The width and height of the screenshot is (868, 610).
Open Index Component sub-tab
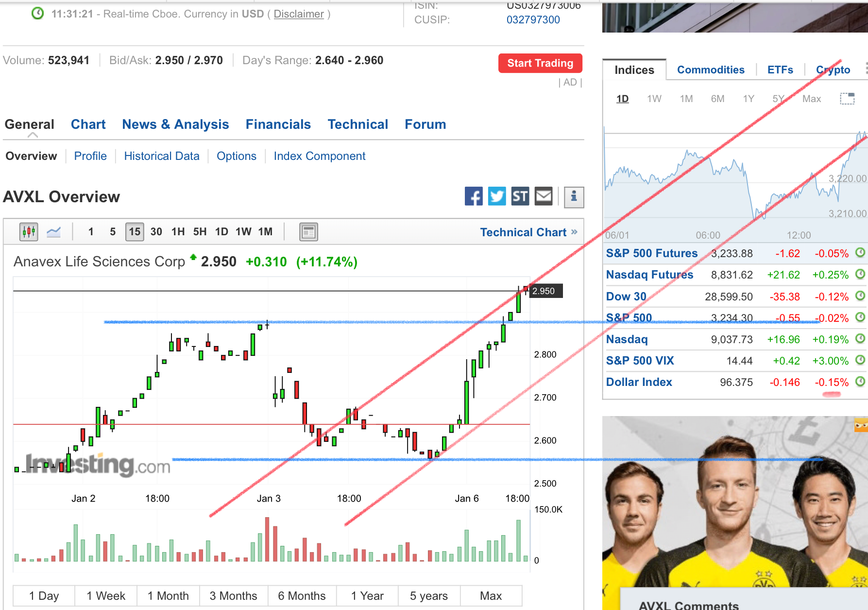pos(320,156)
